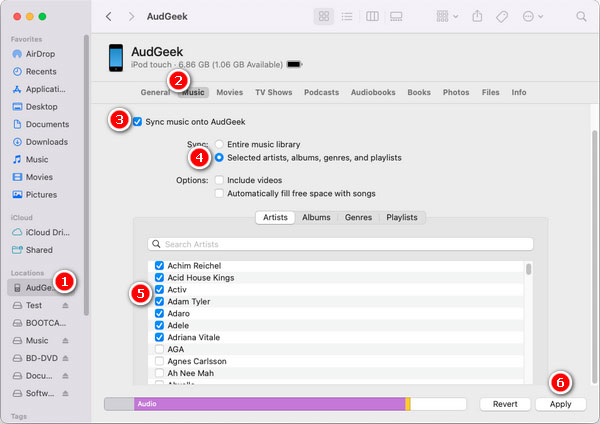Toggle Sync music onto AudGeek checkbox
600x424 pixels.
137,122
